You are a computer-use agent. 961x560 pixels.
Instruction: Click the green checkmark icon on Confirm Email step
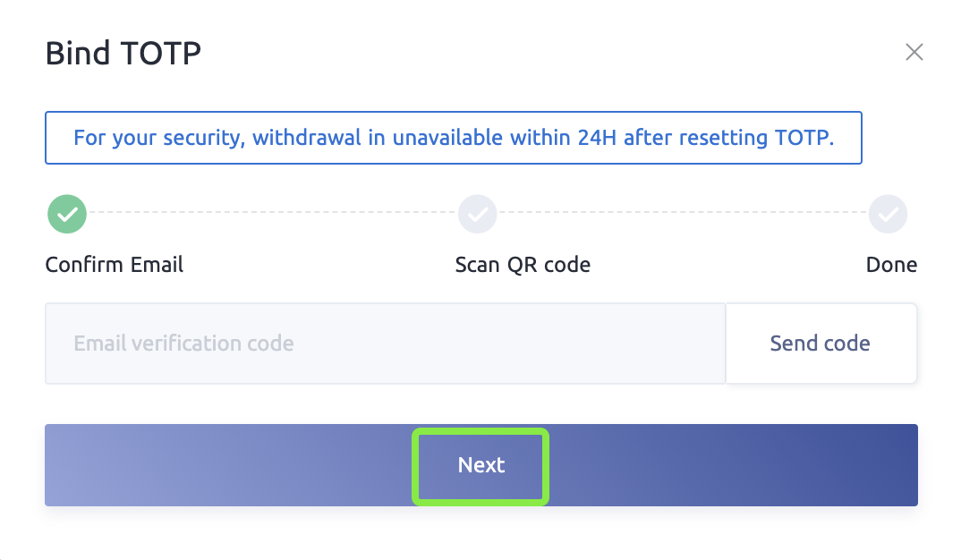66,214
